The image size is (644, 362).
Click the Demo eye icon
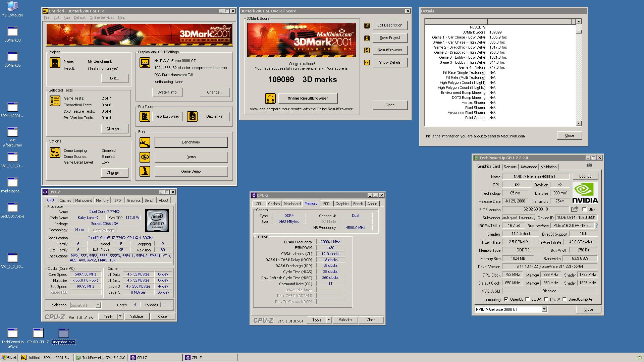pyautogui.click(x=145, y=157)
